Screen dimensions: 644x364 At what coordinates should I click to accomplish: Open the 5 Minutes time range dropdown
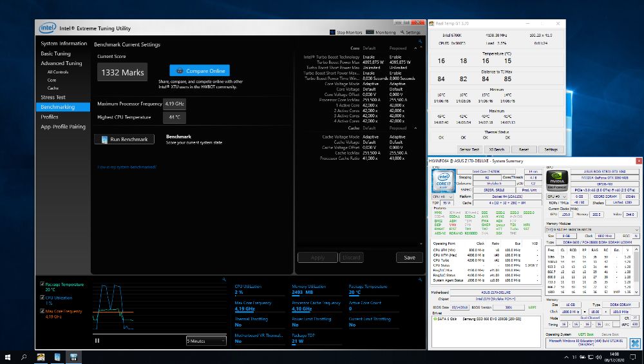coord(206,341)
